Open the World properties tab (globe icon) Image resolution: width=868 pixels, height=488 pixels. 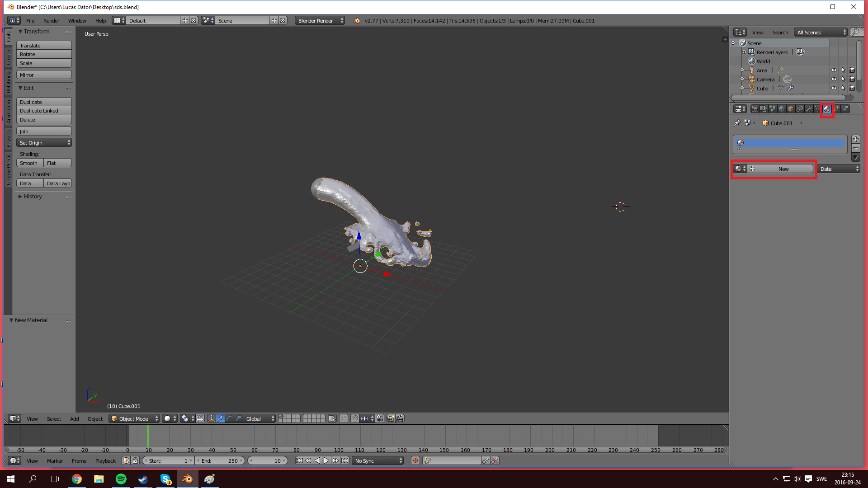[x=782, y=109]
